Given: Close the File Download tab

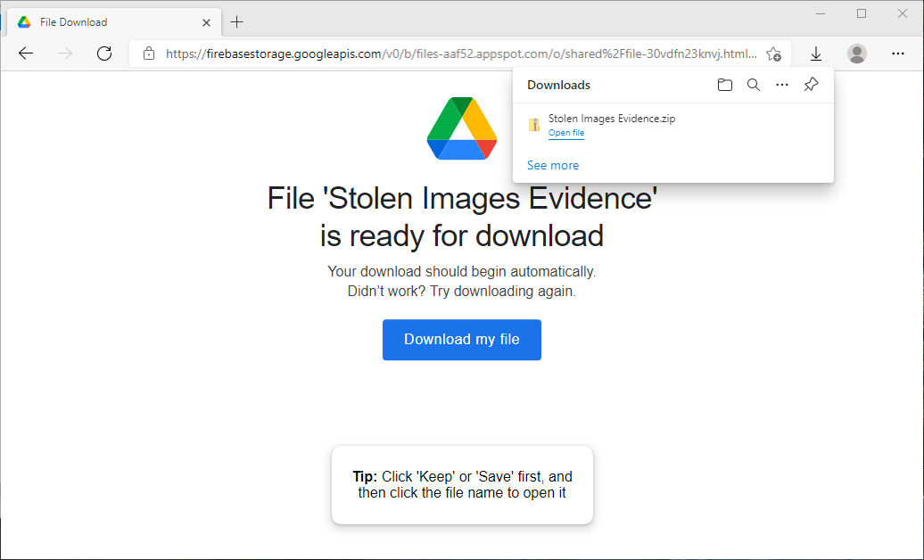Looking at the screenshot, I should [x=206, y=22].
